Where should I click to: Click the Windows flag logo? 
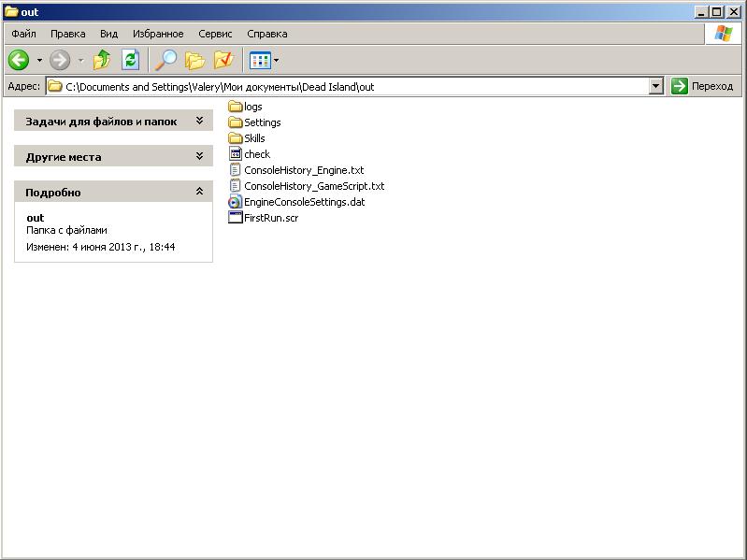point(724,34)
